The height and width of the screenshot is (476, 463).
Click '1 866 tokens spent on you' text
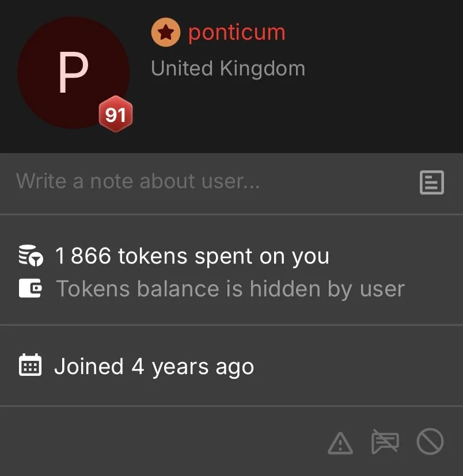(x=192, y=256)
